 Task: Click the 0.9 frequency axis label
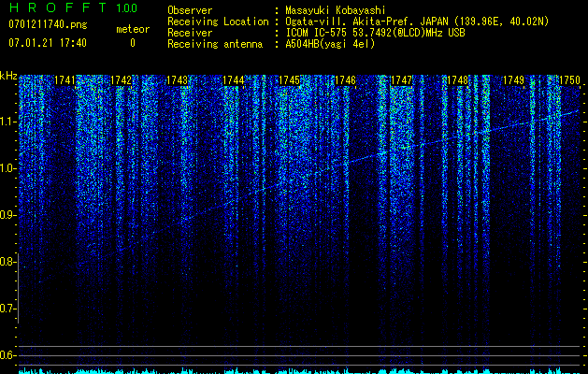(x=7, y=215)
